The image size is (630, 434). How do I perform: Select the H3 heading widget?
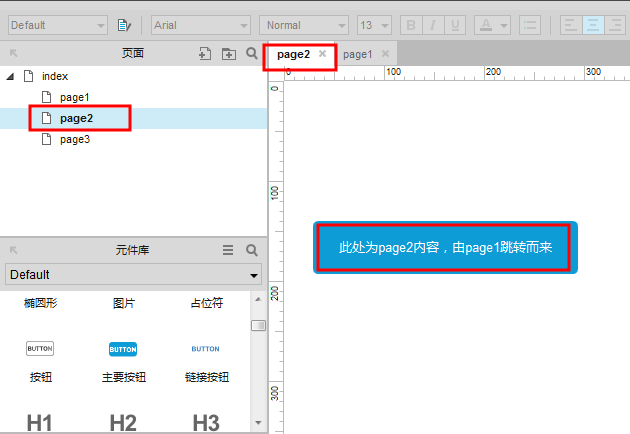(x=206, y=423)
